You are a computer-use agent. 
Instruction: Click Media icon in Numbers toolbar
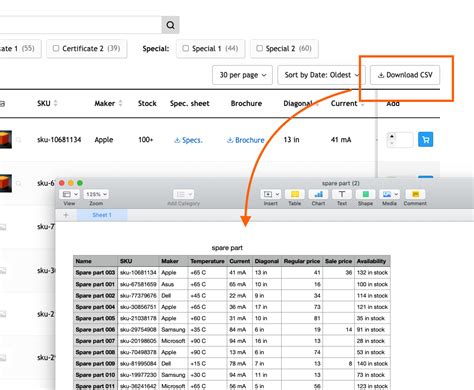point(389,194)
